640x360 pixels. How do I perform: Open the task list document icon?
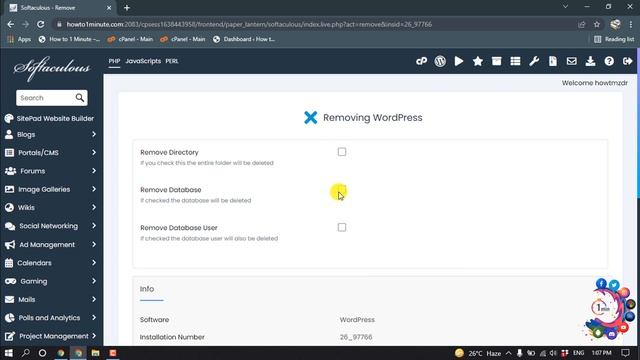click(553, 61)
